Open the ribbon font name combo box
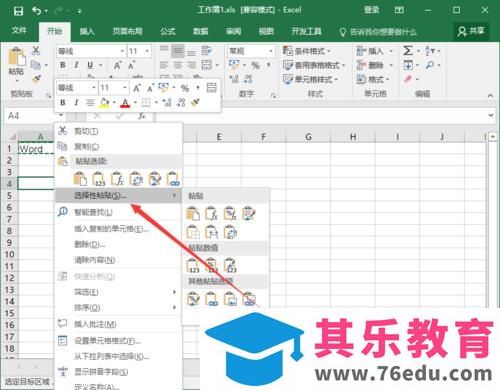This screenshot has width=500, height=390. click(x=91, y=51)
